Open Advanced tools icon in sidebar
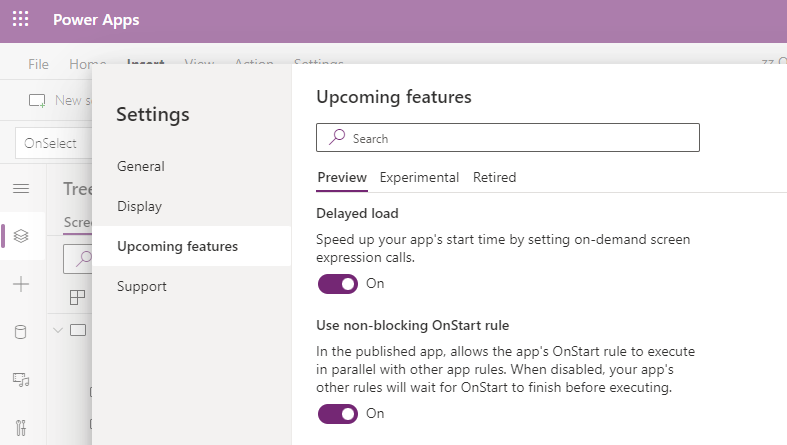The image size is (787, 445). 21,427
